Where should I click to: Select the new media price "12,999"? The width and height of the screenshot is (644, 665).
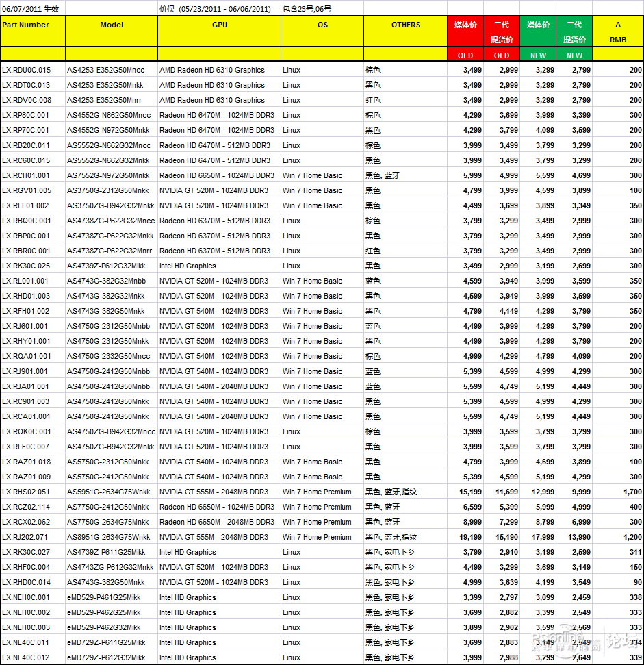[543, 492]
